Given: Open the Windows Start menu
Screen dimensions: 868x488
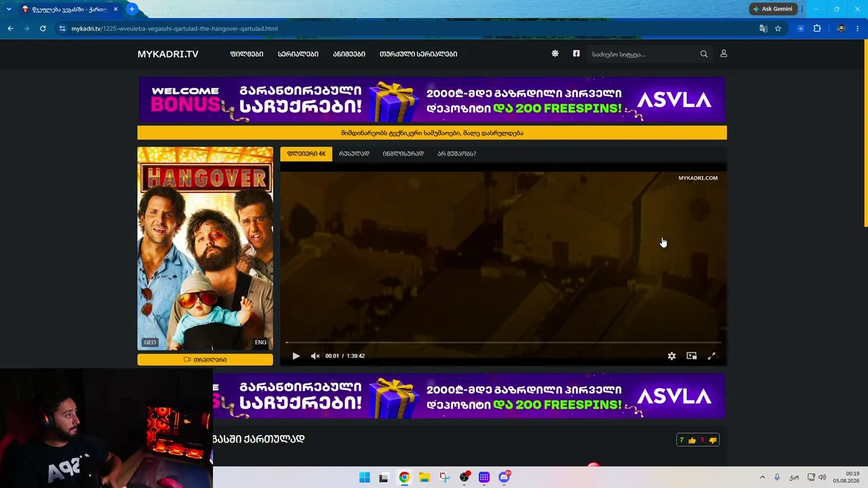Looking at the screenshot, I should [x=364, y=477].
